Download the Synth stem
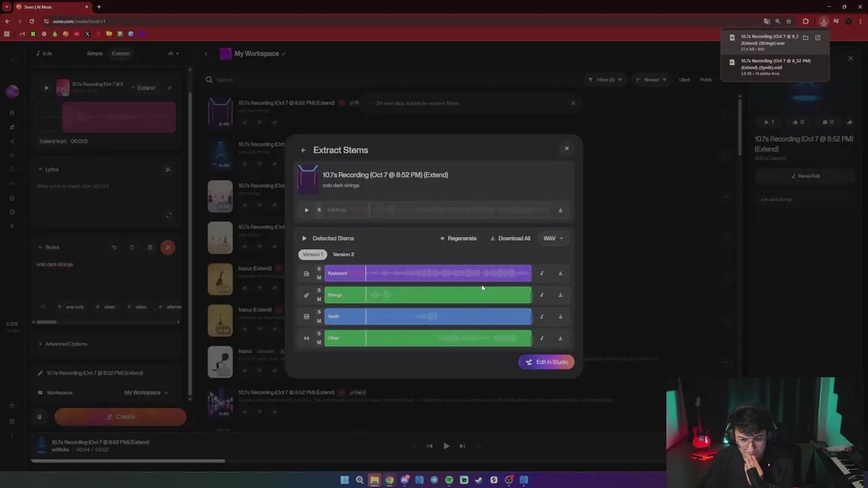868x488 pixels. (560, 317)
